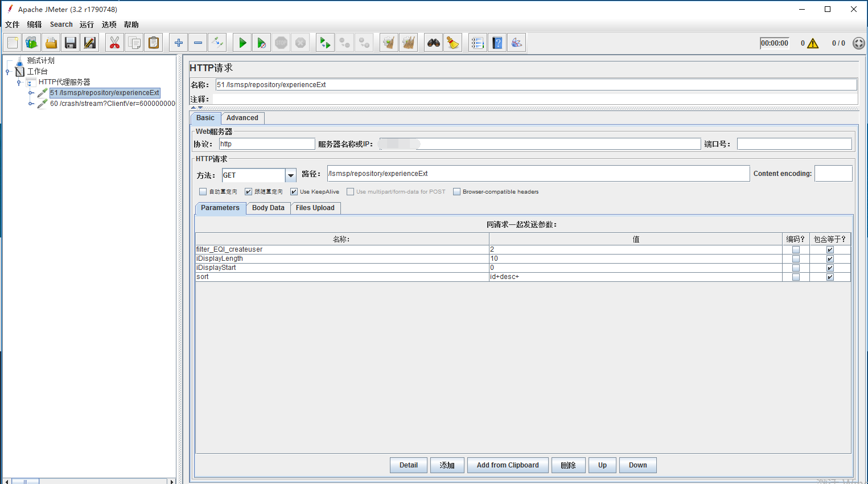The width and height of the screenshot is (868, 484).
Task: Switch to the Files Upload tab
Action: 315,208
